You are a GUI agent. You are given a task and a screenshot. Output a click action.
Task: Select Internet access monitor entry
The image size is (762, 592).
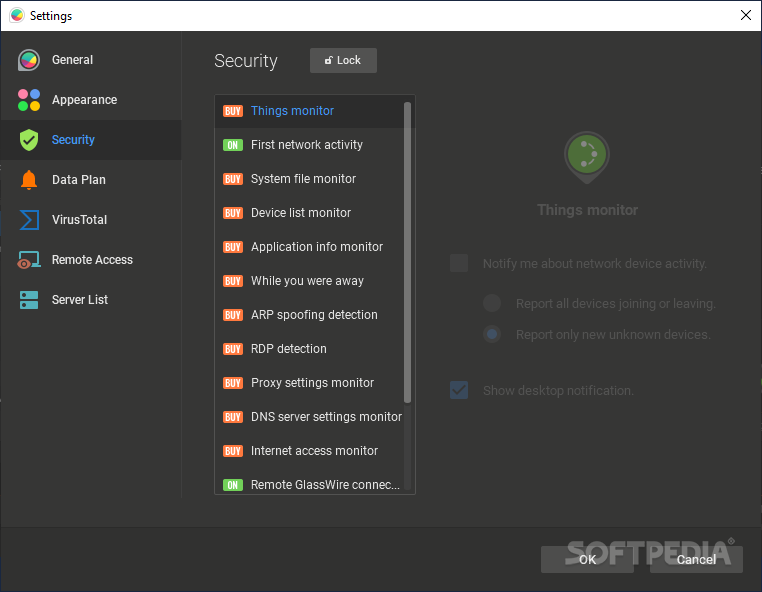(x=310, y=451)
